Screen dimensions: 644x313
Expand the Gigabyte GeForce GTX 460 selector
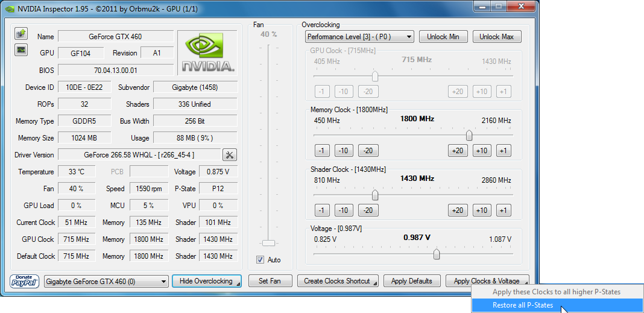pyautogui.click(x=106, y=281)
